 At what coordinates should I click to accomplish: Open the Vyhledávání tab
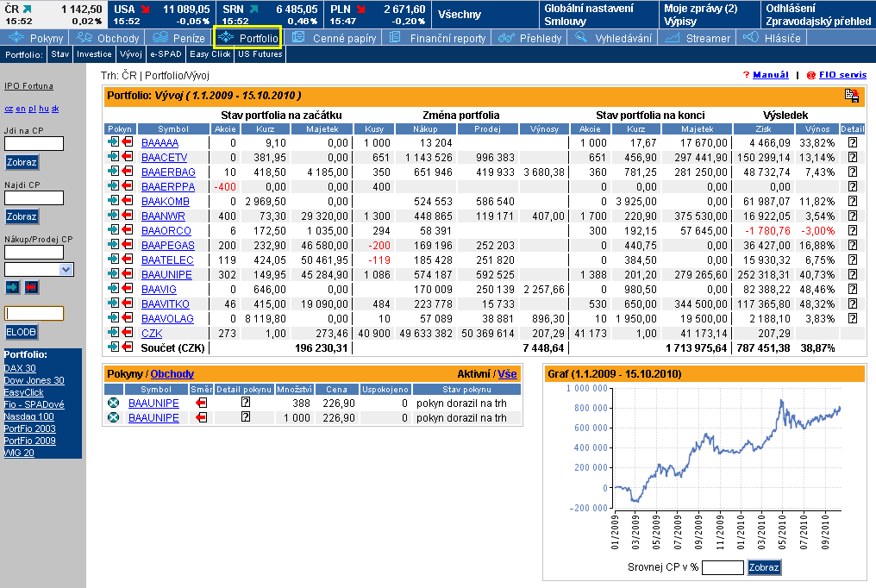[x=613, y=38]
